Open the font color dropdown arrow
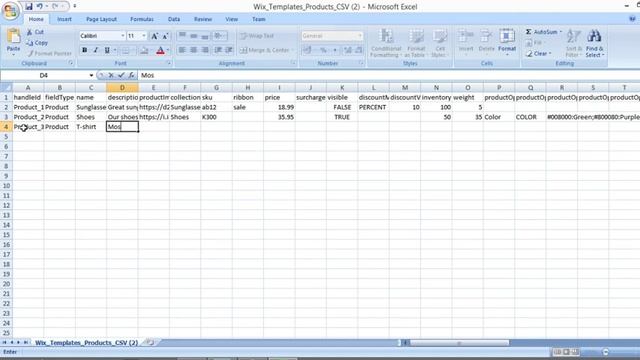 [168, 50]
